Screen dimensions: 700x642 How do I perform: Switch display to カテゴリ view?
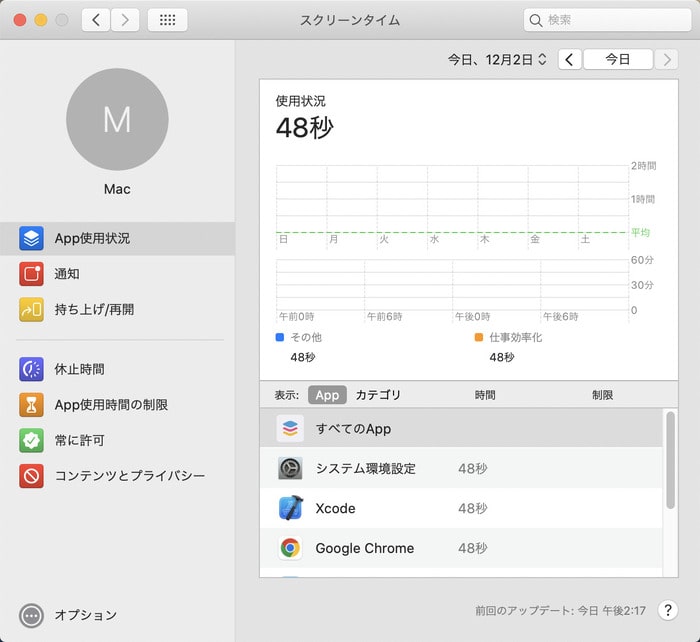378,395
